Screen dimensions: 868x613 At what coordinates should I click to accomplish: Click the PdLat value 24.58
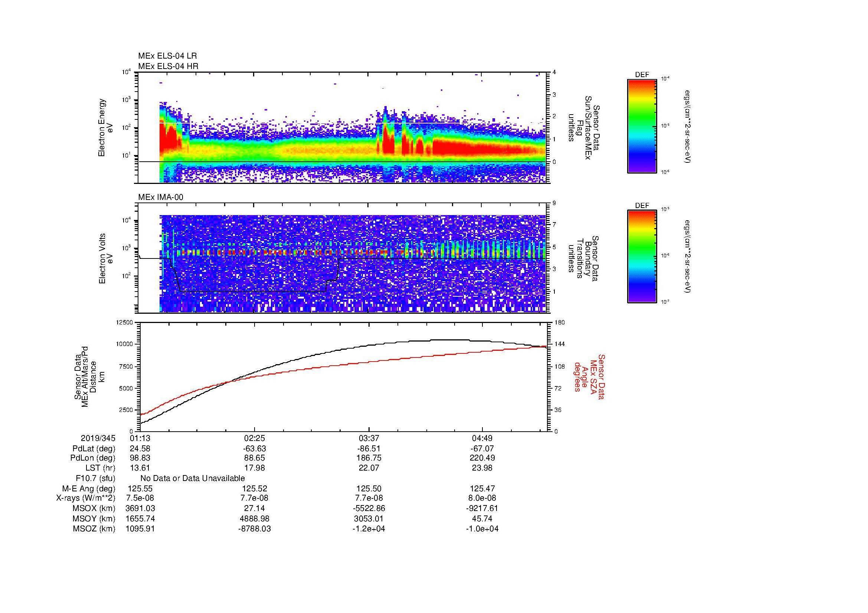click(x=140, y=449)
